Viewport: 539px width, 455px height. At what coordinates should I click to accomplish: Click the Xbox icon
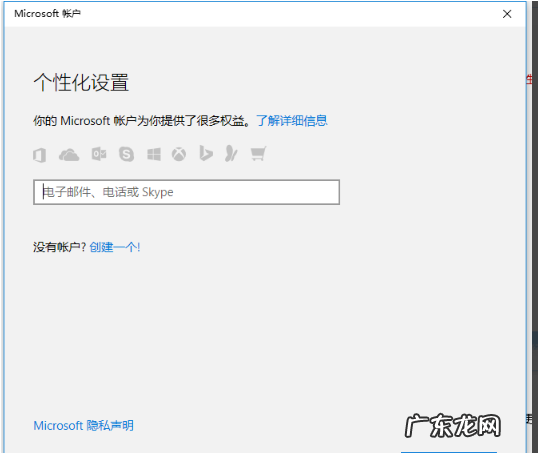point(179,154)
